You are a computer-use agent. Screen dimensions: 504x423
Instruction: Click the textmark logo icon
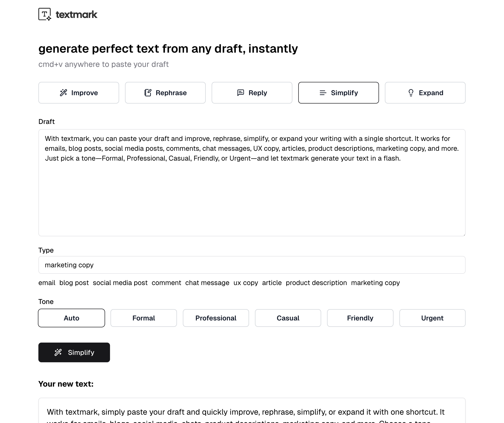[x=45, y=14]
